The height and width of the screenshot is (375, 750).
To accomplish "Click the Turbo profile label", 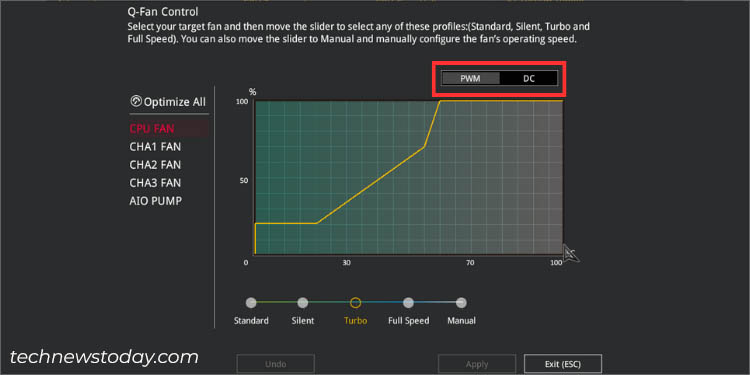I will [x=355, y=321].
